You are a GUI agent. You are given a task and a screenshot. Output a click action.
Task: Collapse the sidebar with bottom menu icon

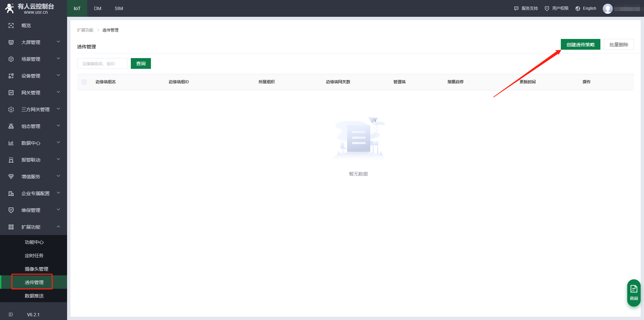(x=11, y=315)
